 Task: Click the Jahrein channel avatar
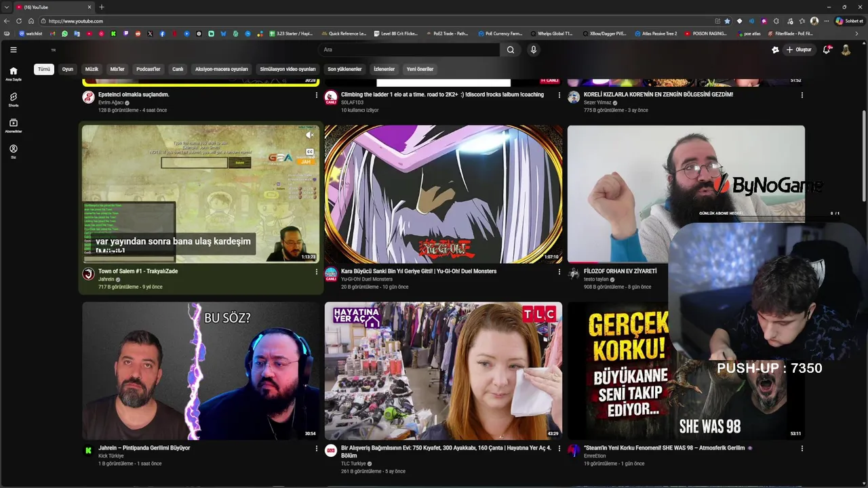(88, 274)
